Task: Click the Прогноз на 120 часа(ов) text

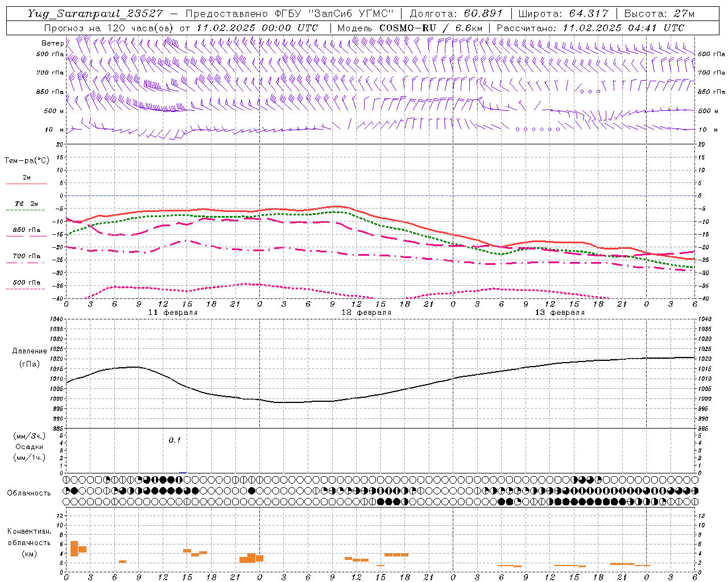Action: point(110,28)
